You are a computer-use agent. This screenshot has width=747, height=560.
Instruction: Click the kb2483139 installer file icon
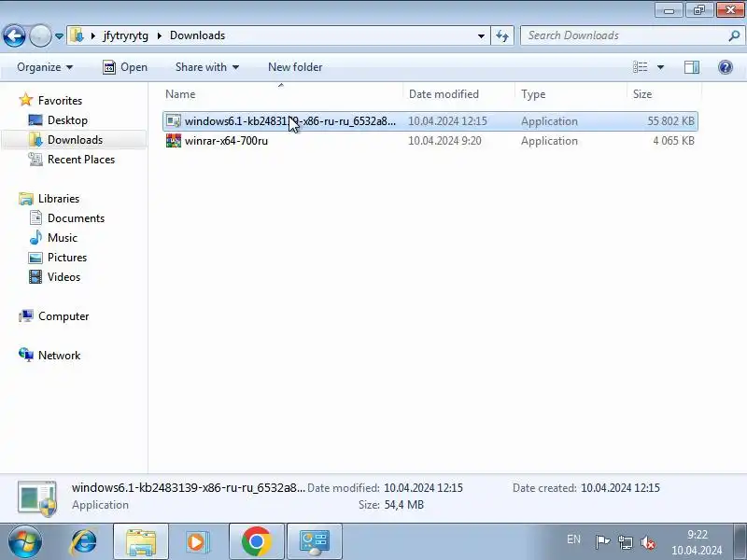pos(174,121)
